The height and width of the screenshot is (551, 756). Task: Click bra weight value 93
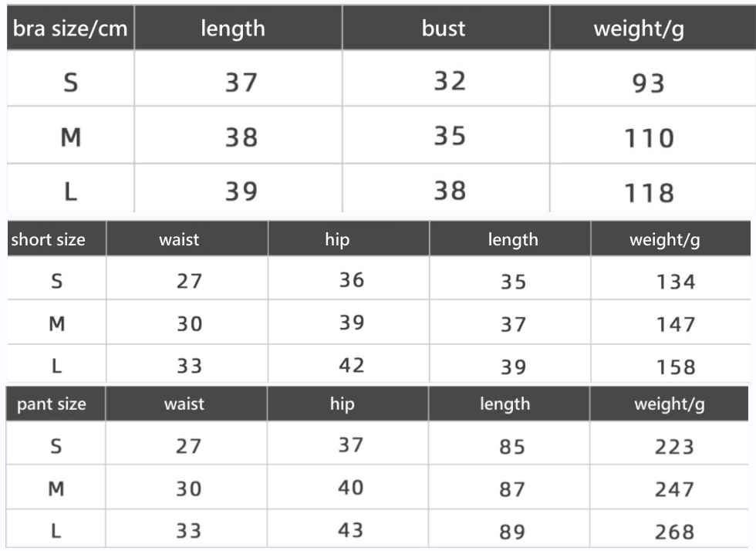tap(648, 83)
